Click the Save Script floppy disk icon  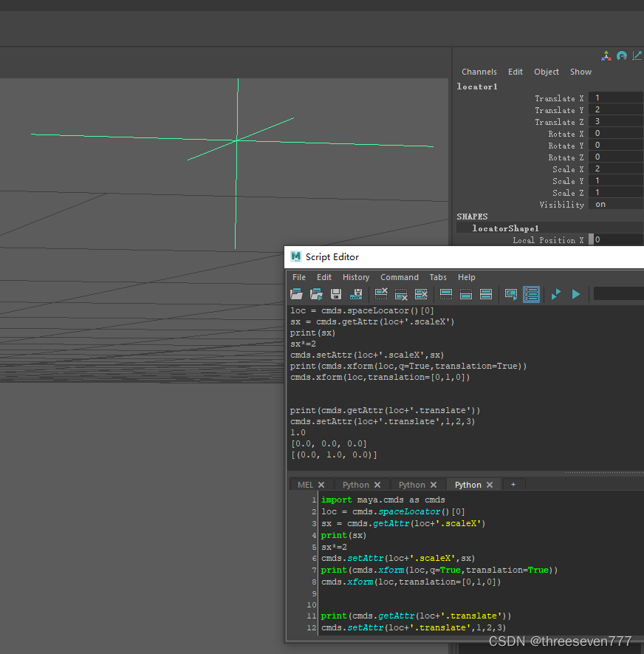coord(336,294)
